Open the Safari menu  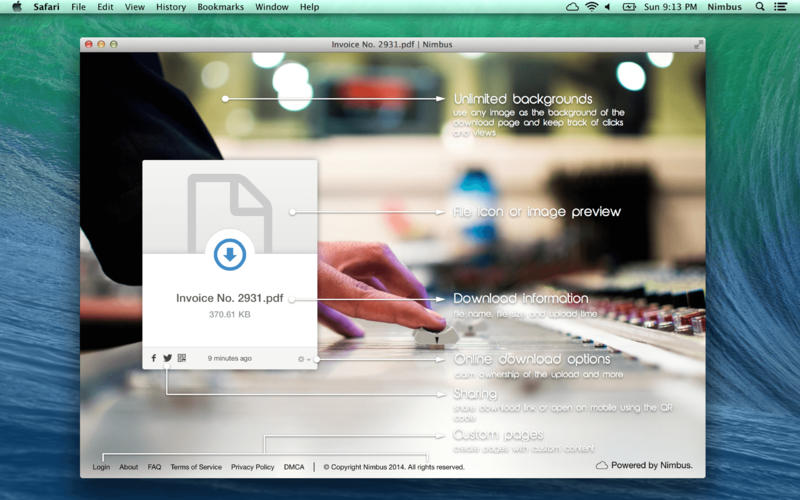pos(46,7)
